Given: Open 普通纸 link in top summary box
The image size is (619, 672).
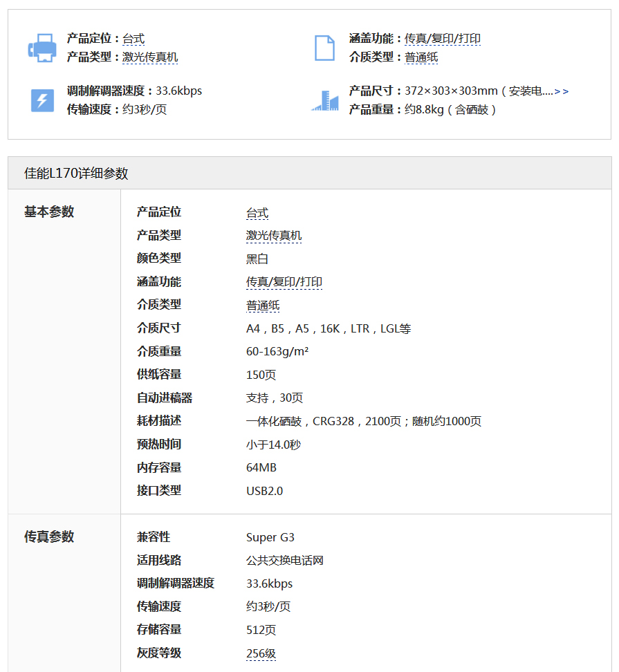Looking at the screenshot, I should click(x=421, y=57).
